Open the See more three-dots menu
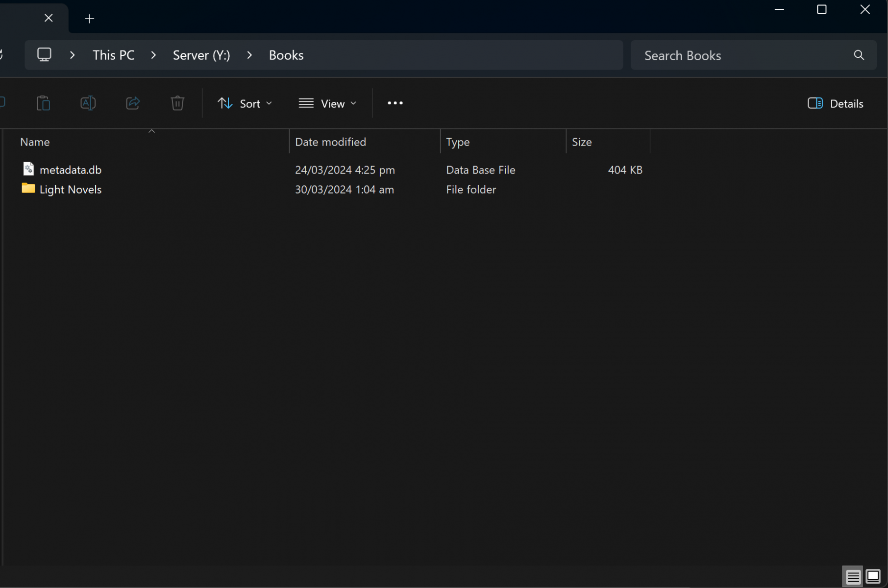Viewport: 888px width, 588px height. 395,103
